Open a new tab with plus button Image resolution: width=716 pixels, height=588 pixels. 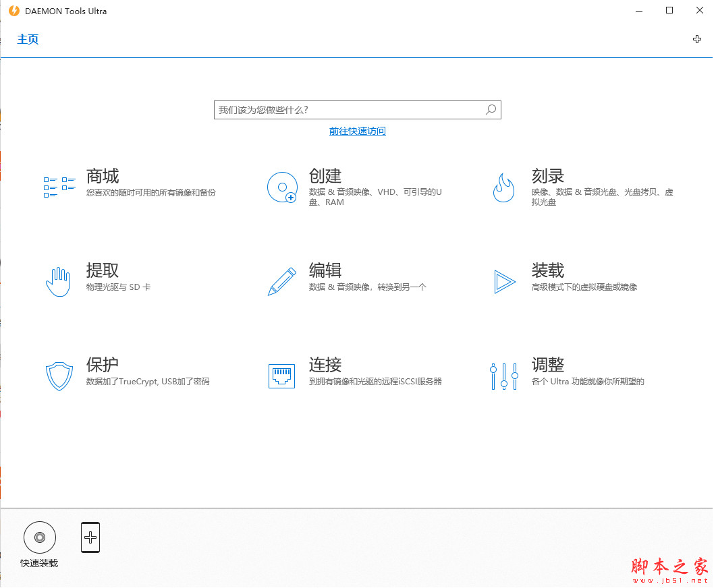(x=697, y=39)
